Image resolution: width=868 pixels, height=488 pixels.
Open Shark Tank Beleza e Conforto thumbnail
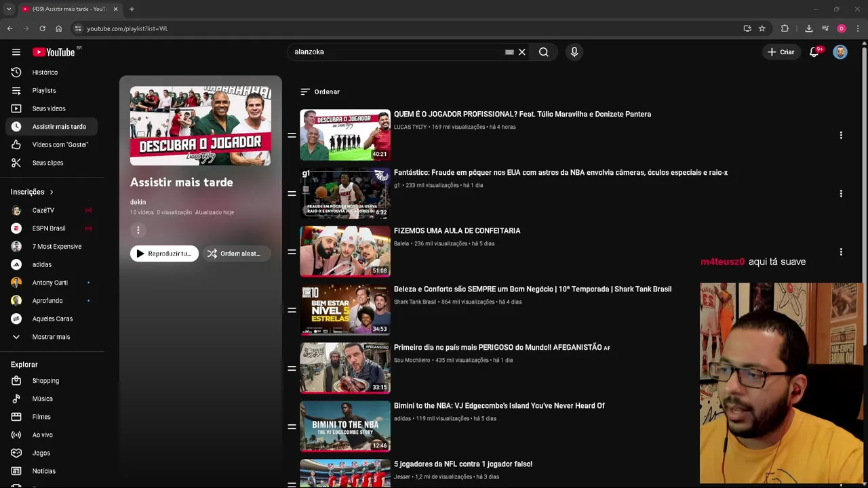(x=345, y=310)
